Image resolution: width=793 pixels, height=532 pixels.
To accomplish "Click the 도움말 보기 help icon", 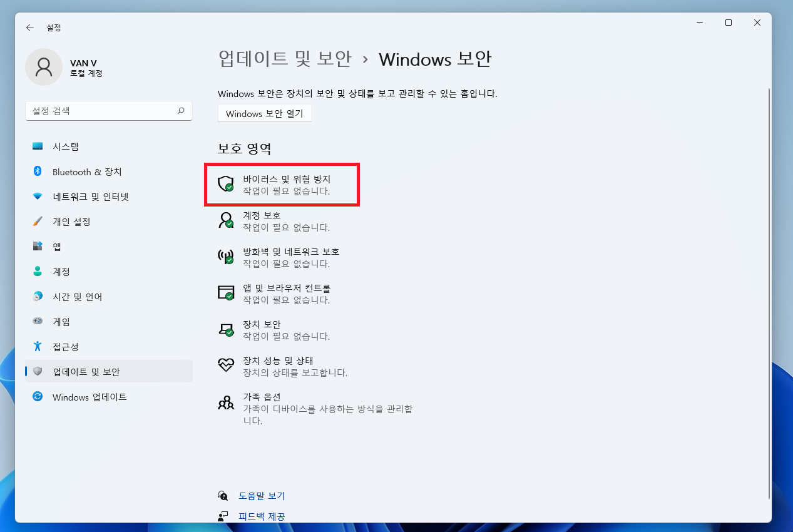I will pos(223,496).
